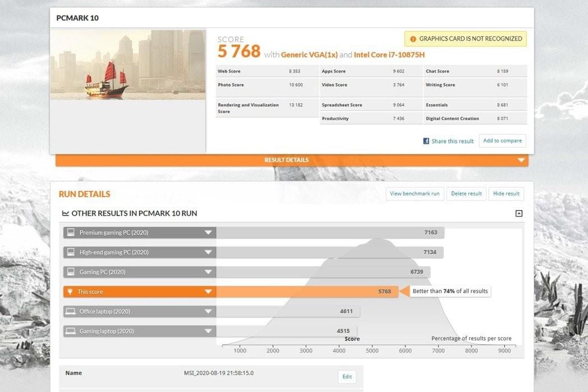Click Apps Score value 9 602

click(x=398, y=71)
